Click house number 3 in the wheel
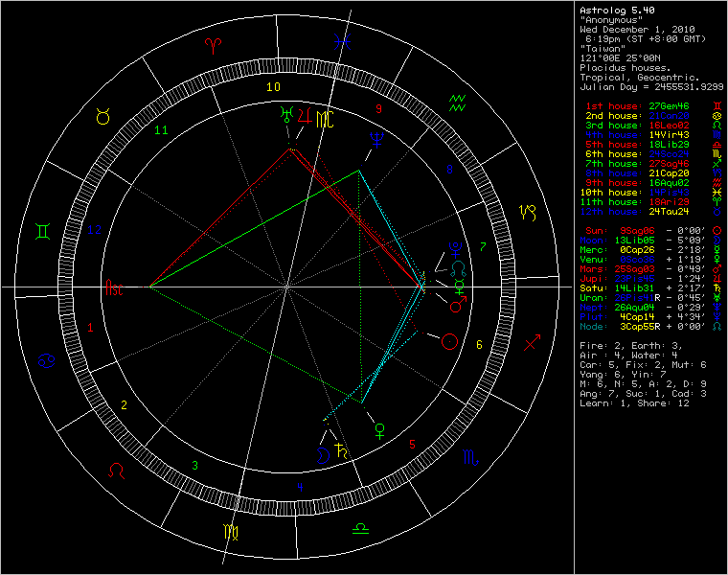The image size is (728, 575). 195,465
